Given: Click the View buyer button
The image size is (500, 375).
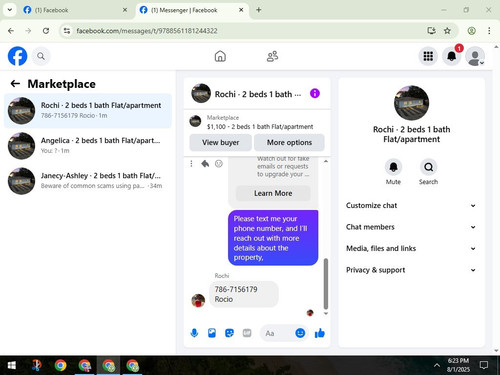Looking at the screenshot, I should [x=221, y=143].
